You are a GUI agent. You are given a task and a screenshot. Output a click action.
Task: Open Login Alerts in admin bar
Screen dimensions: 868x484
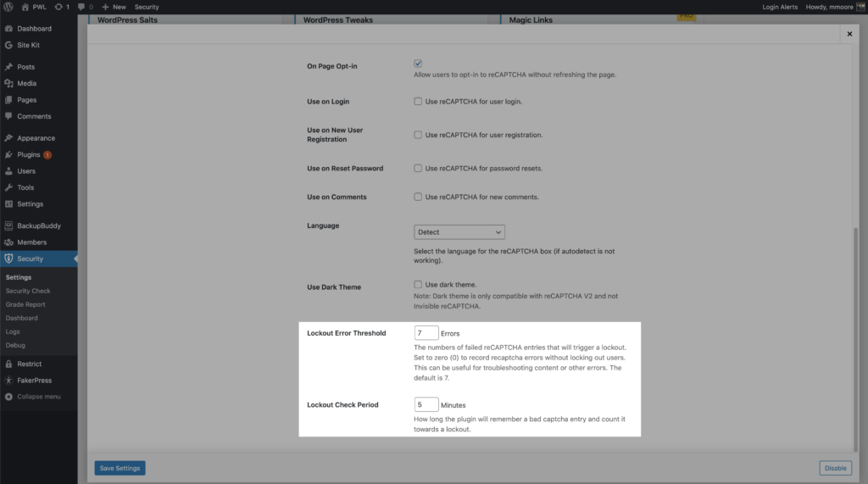780,7
